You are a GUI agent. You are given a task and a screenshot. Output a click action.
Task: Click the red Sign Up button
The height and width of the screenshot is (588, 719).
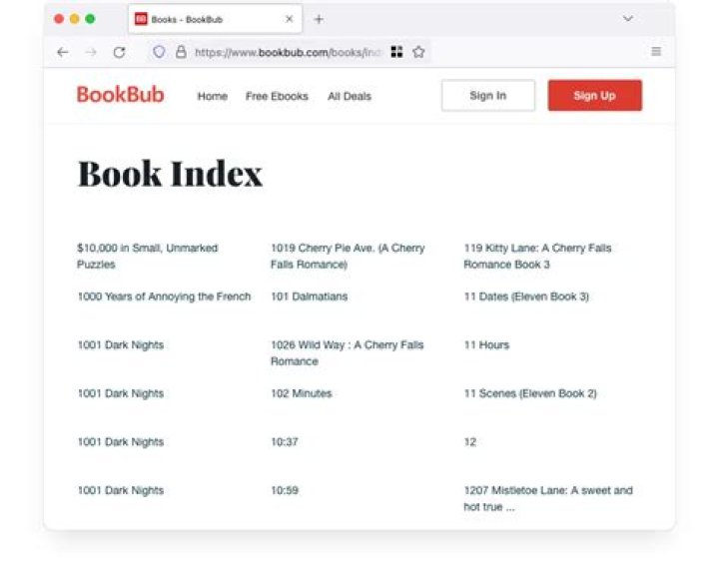pyautogui.click(x=595, y=95)
